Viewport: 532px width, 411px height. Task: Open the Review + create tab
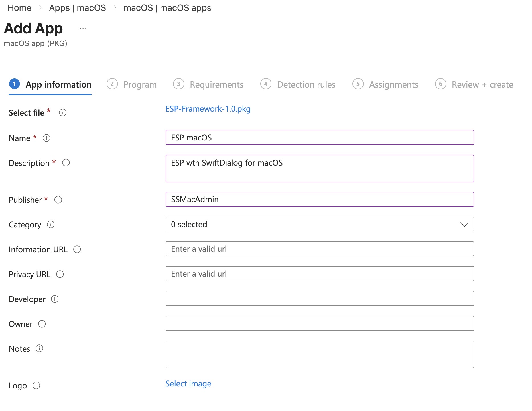tap(482, 85)
